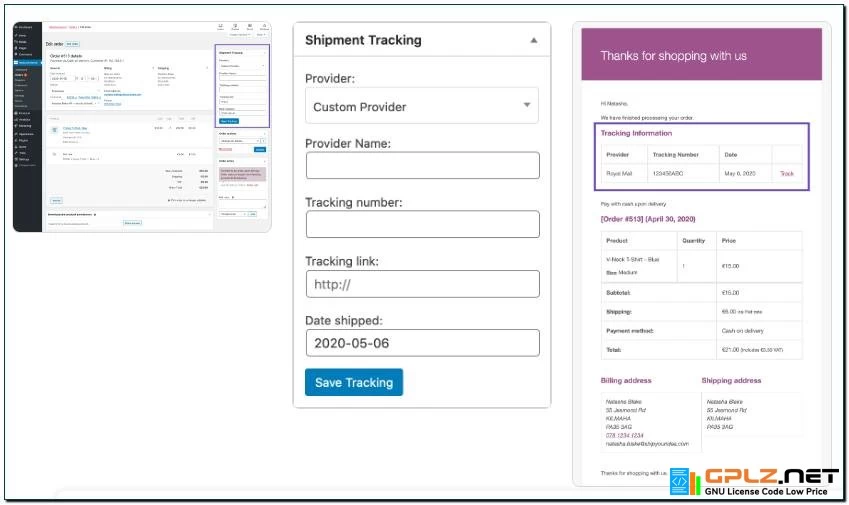Click Plugins icon in admin sidebar thumbnail
The height and width of the screenshot is (505, 849).
(x=16, y=140)
